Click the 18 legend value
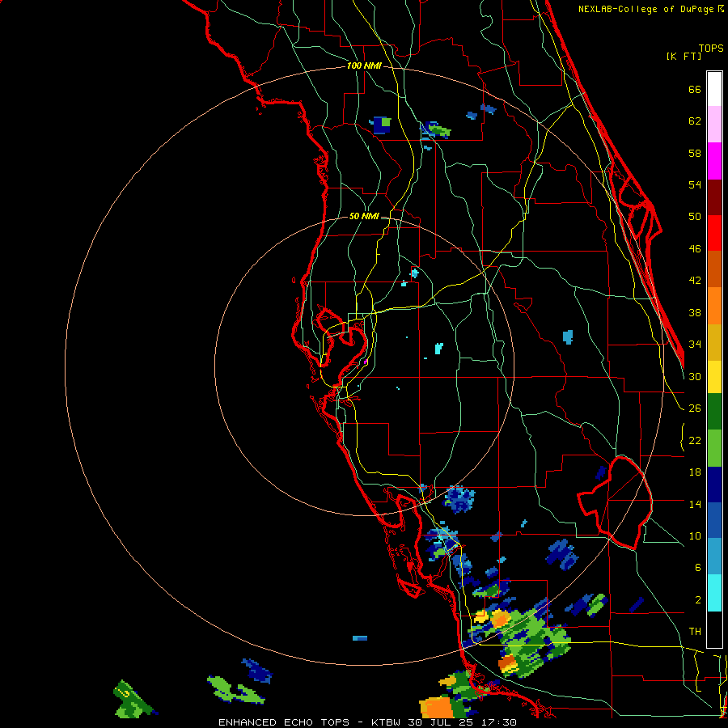728x728 pixels. (695, 472)
